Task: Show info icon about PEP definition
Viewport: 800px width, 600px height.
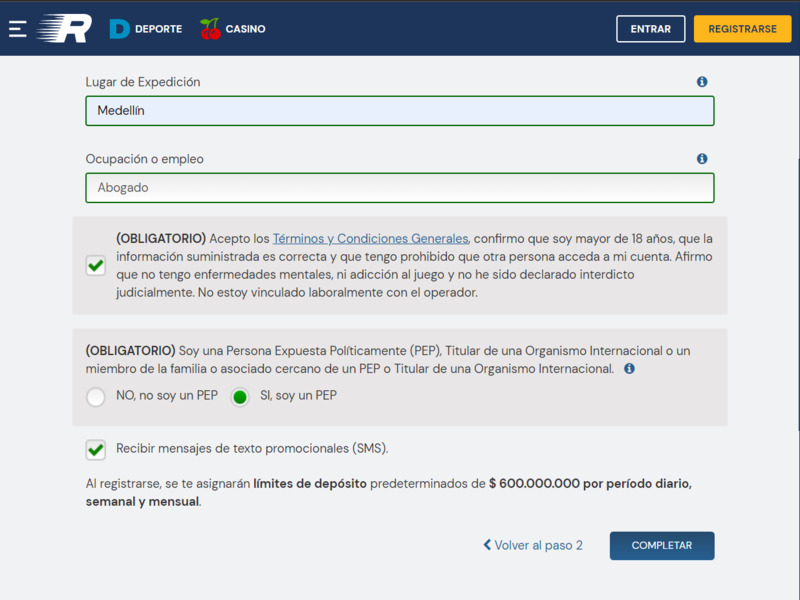Action: [x=630, y=368]
